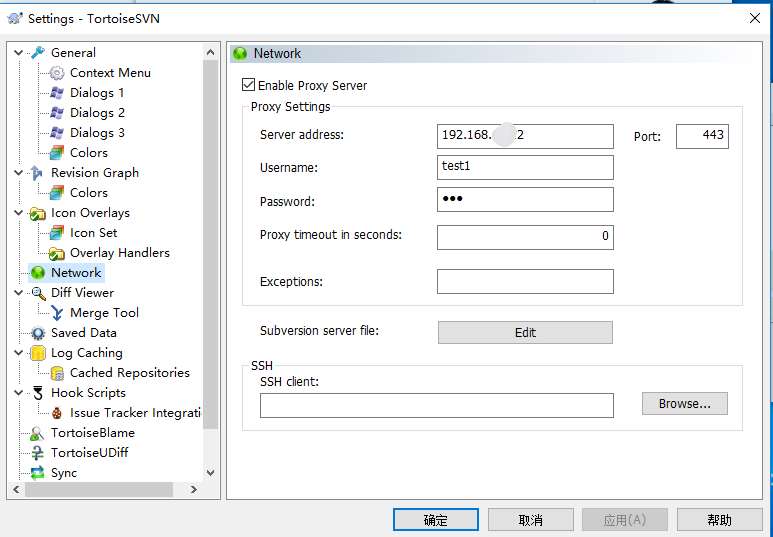Click the Merge Tool icon
The height and width of the screenshot is (537, 773).
57,313
